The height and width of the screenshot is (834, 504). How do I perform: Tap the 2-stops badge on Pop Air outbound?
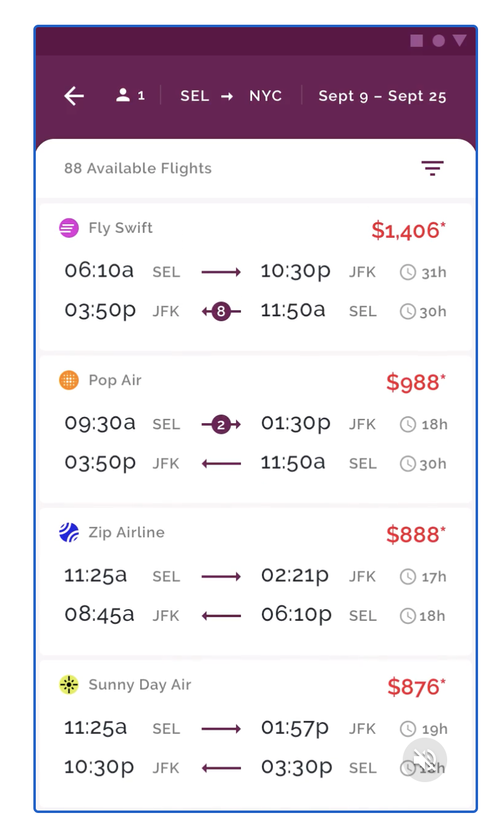[x=221, y=424]
